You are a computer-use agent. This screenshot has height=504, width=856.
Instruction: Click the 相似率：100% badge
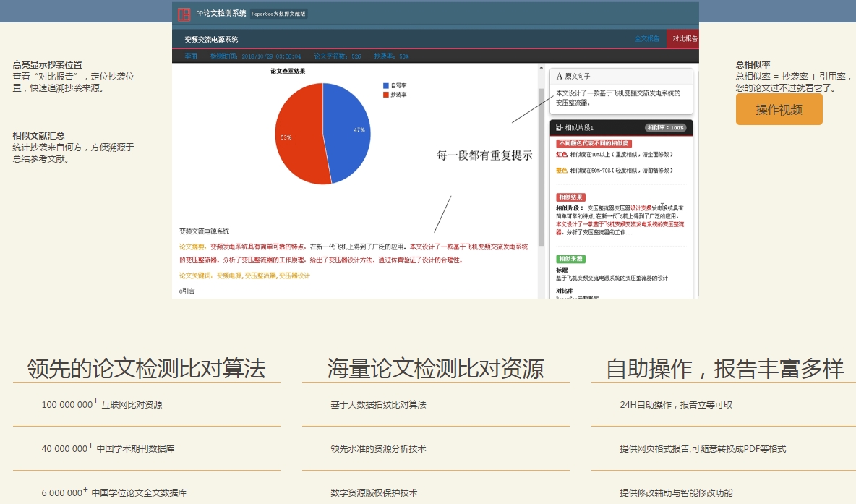coord(665,128)
